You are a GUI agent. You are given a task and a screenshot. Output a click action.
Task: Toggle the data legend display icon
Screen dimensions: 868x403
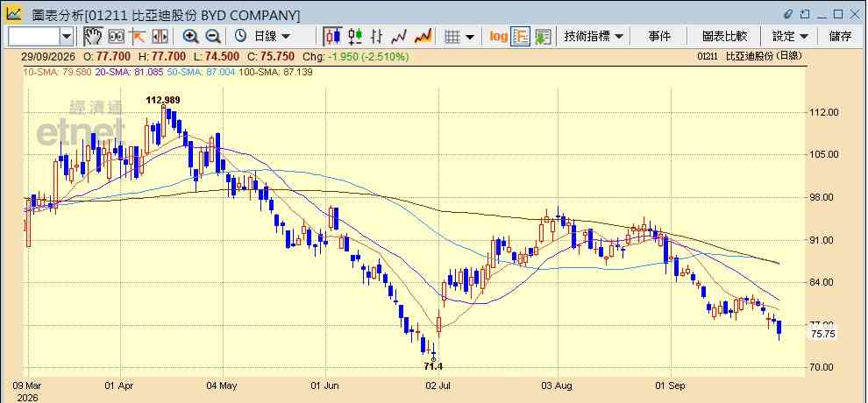520,37
